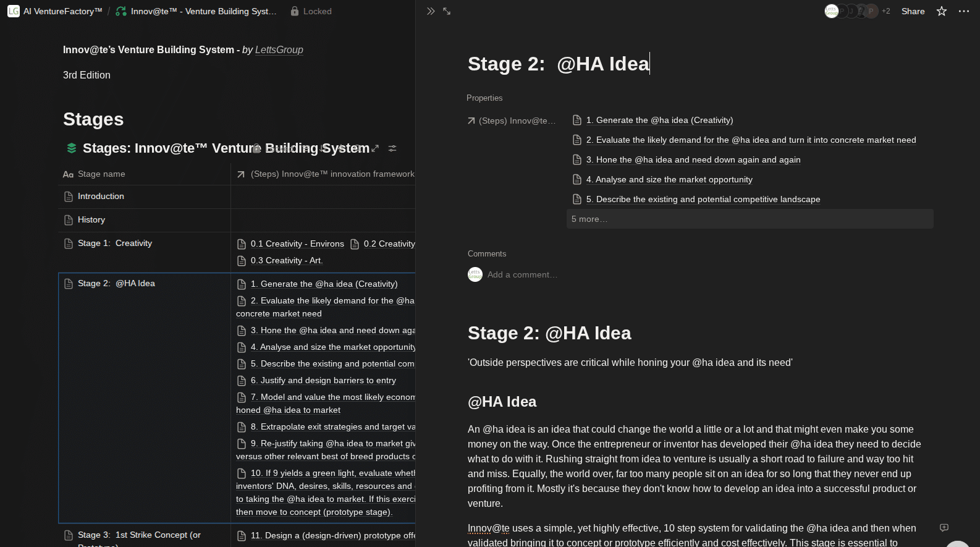Show the +2 additional page viewers
The image size is (980, 547).
point(886,11)
